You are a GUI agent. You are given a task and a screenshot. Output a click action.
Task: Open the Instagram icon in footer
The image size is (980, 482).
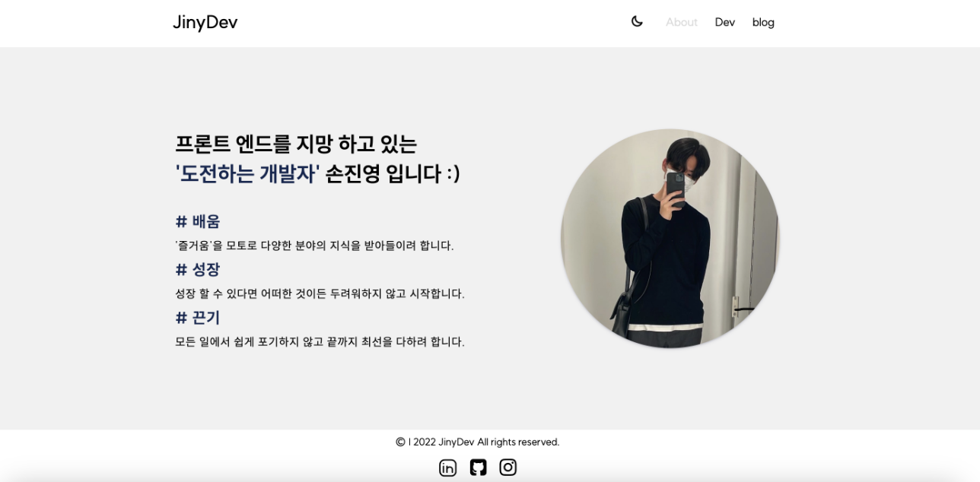point(508,468)
